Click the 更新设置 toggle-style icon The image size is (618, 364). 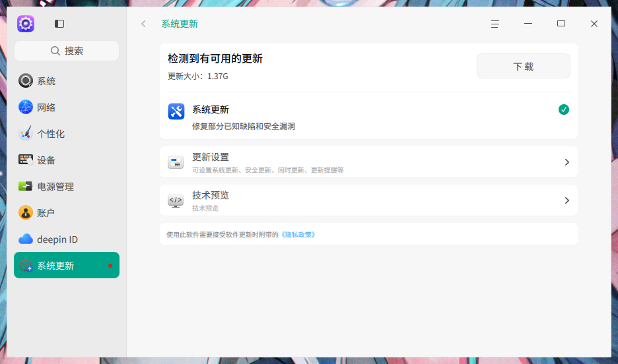176,162
